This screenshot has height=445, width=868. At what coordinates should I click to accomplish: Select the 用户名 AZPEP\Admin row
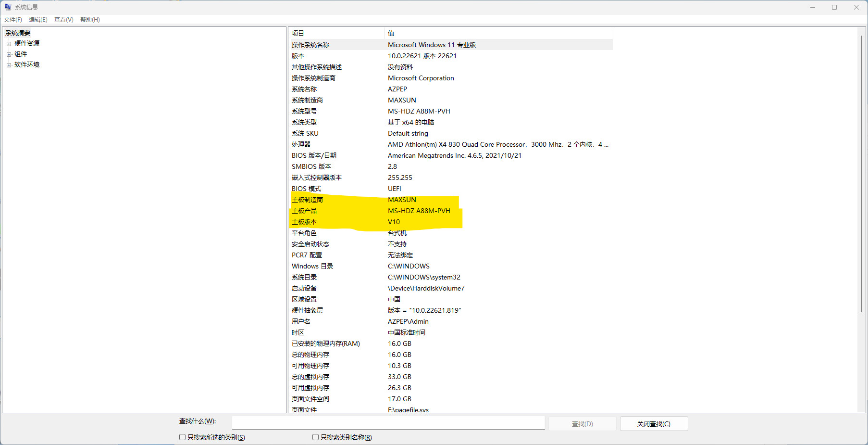pyautogui.click(x=451, y=321)
